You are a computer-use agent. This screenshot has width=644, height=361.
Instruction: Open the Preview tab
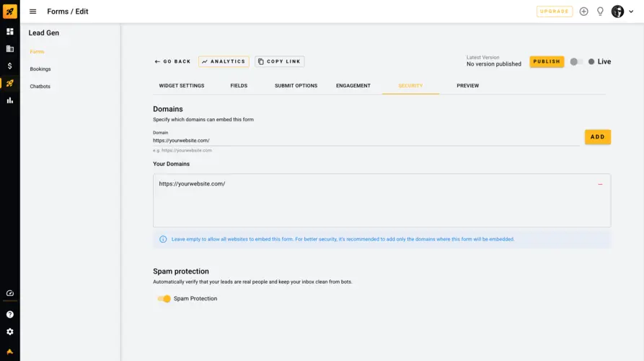468,85
